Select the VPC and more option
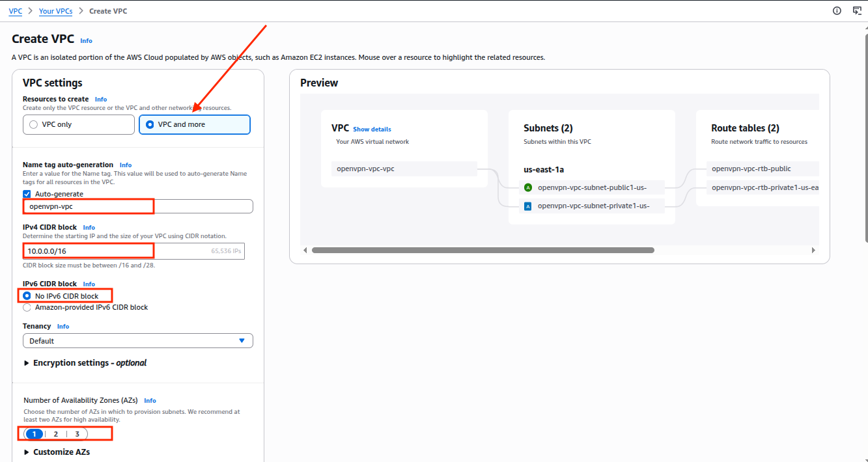The image size is (868, 462). pos(150,124)
